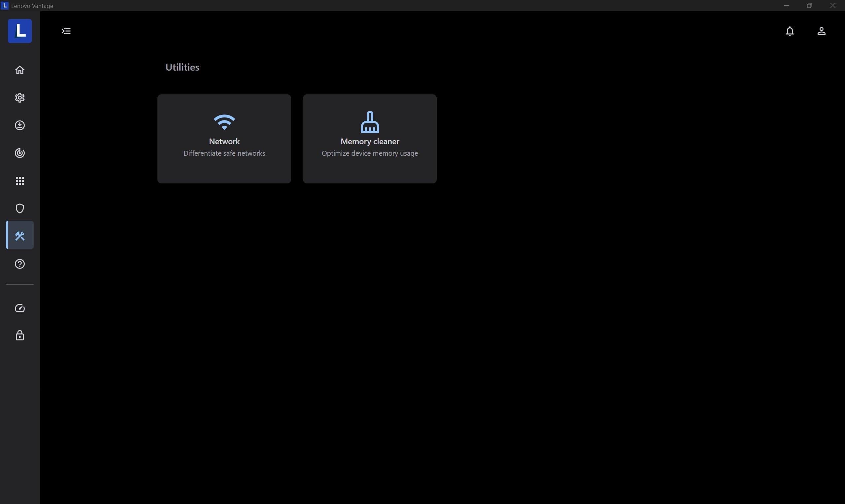Open the user account profile icon
Screen dimensions: 845x504
822,31
